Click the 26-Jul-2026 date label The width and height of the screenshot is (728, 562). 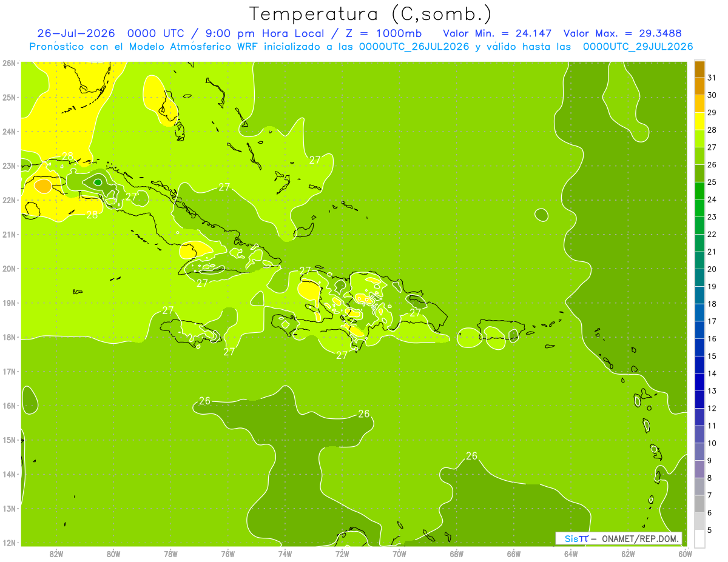(x=75, y=33)
